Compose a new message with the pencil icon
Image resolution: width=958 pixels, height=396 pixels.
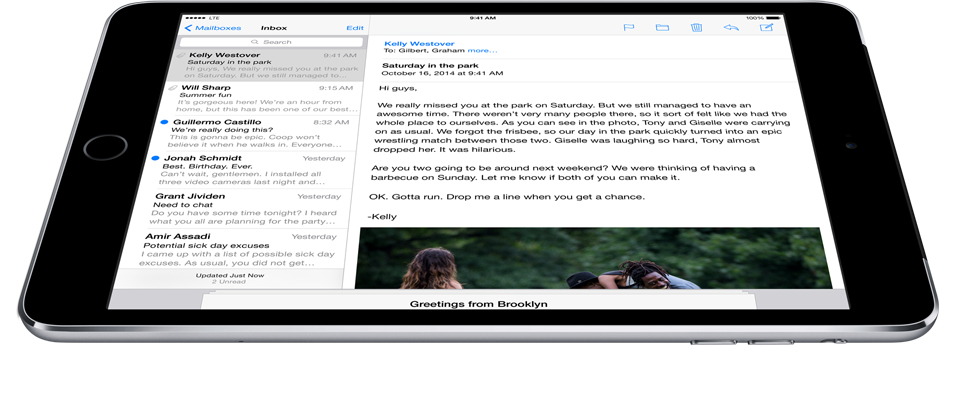tap(766, 28)
